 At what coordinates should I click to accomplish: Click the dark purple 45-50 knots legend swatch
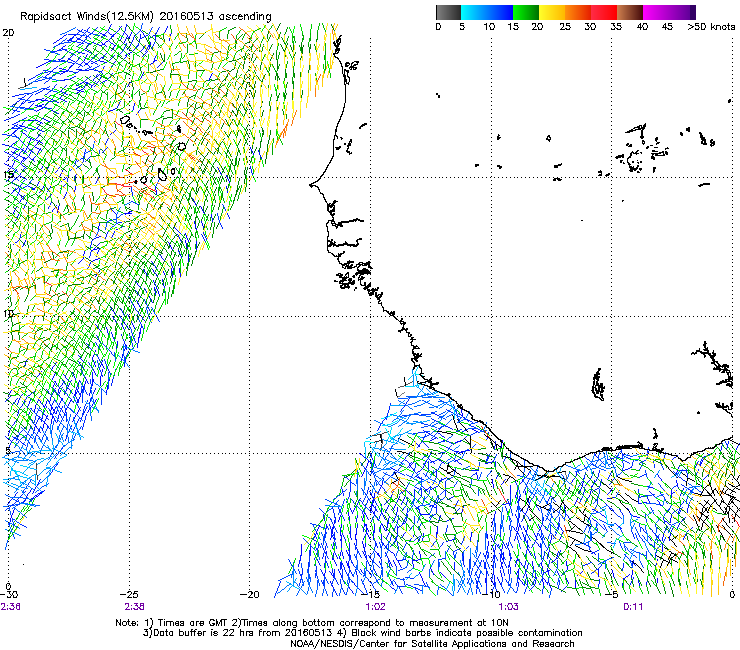[682, 12]
